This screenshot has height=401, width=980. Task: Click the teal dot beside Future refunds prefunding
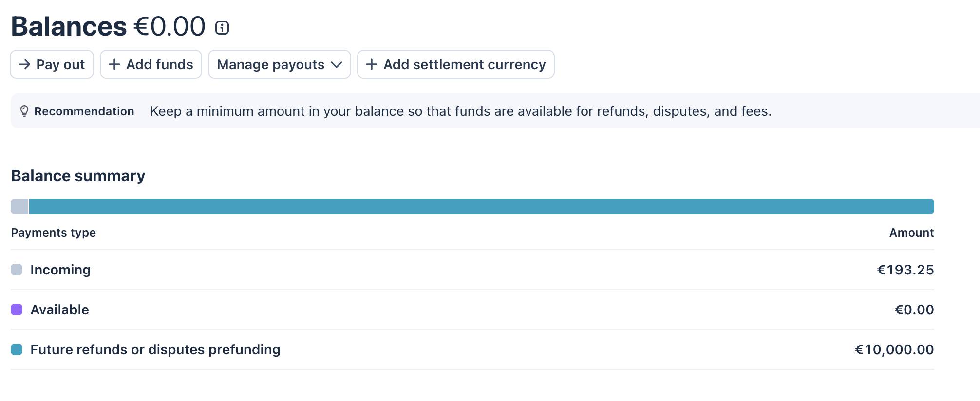coord(17,349)
